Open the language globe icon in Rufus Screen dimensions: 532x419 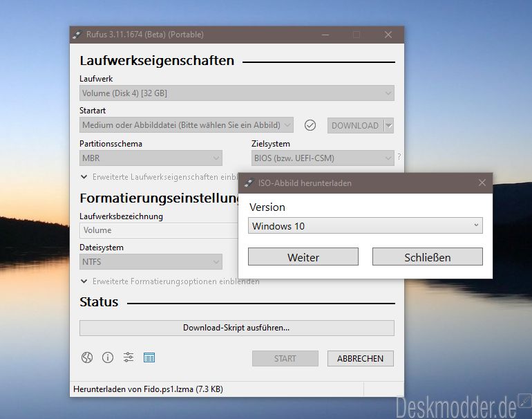(x=87, y=357)
